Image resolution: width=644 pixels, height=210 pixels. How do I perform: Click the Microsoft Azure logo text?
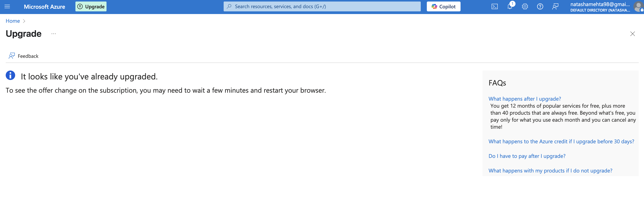point(45,7)
